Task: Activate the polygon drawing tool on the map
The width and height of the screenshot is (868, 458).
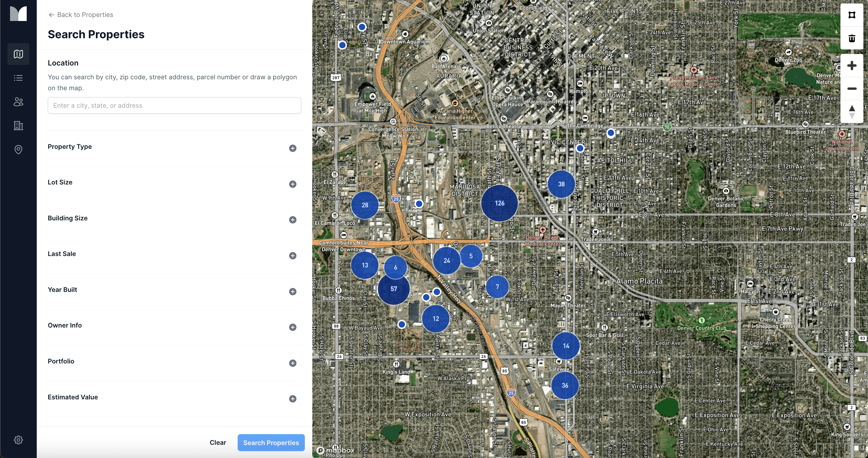Action: [852, 15]
